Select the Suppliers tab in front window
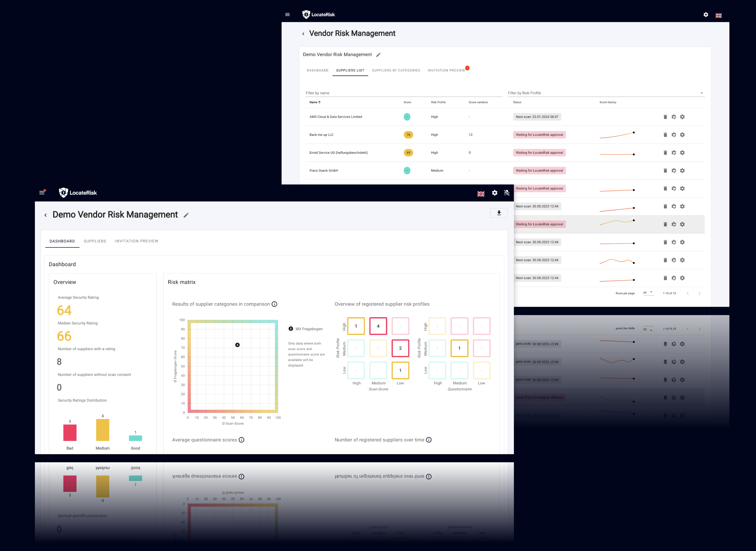The image size is (756, 551). [95, 241]
